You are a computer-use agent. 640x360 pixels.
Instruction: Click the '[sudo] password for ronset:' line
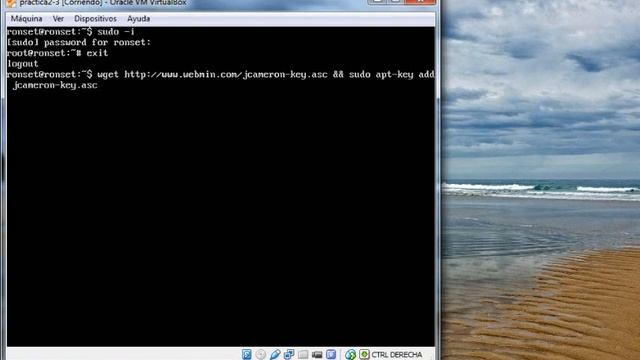point(79,42)
